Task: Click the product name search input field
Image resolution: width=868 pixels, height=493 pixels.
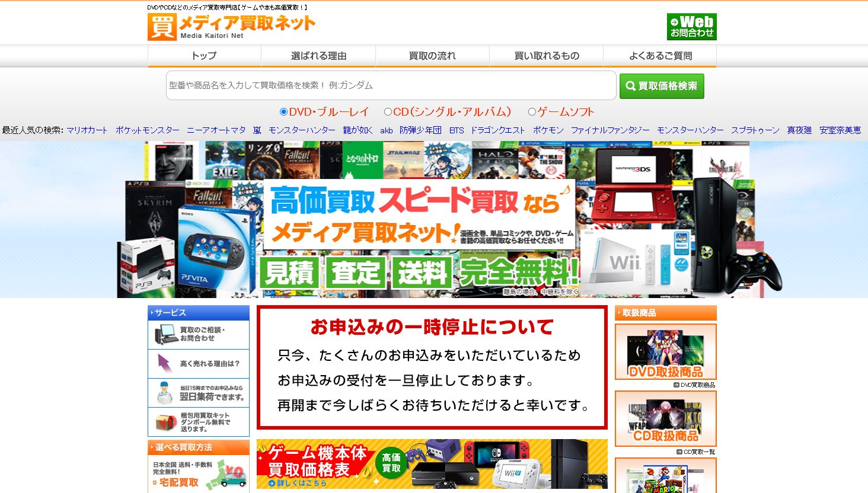Action: [x=391, y=85]
